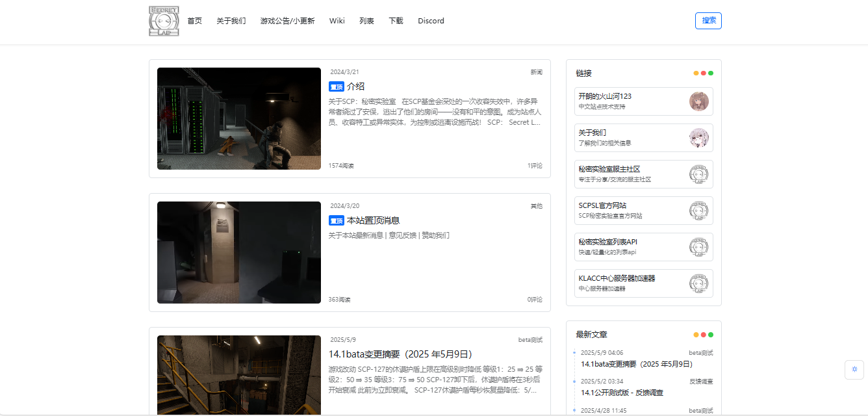The image size is (868, 416).
Task: Open the floating gear settings button
Action: coord(854,369)
